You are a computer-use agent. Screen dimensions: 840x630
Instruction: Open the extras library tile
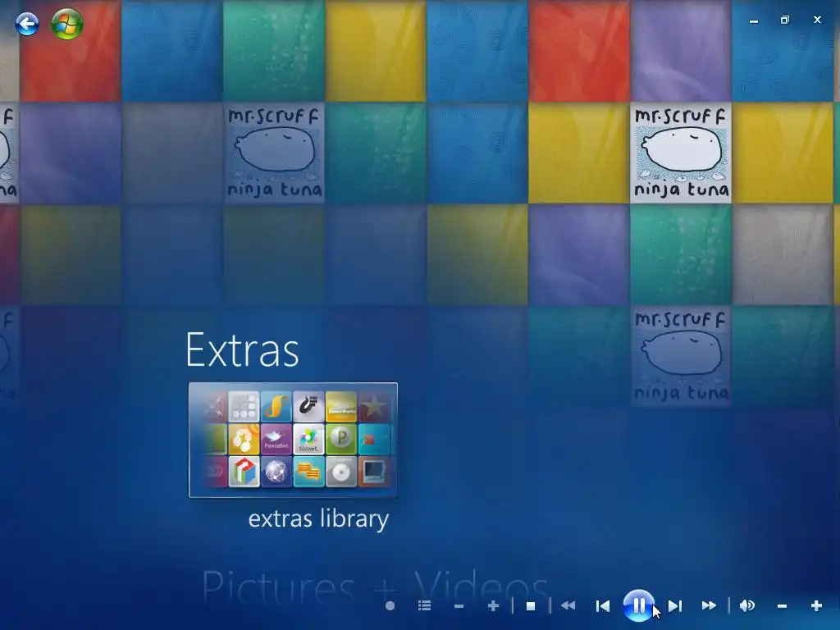click(x=293, y=440)
